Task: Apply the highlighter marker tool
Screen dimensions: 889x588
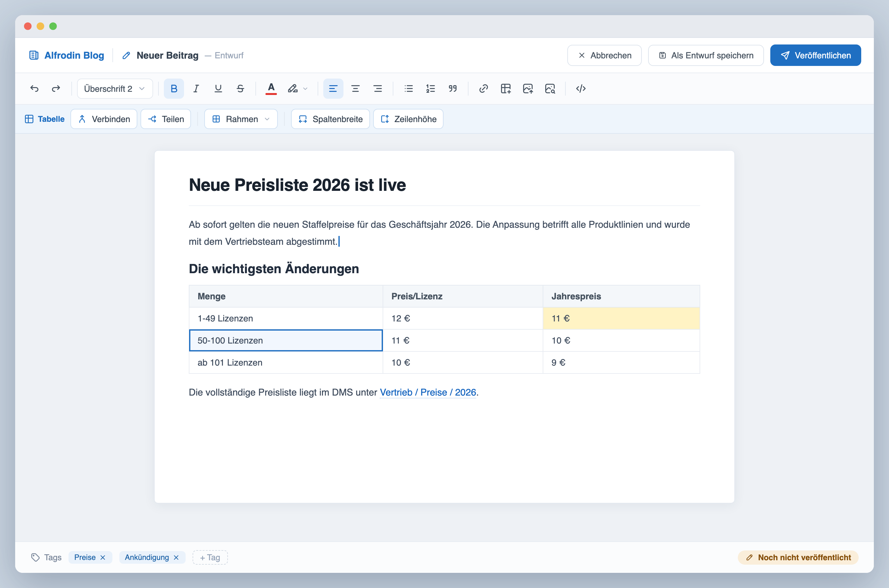Action: coord(293,89)
